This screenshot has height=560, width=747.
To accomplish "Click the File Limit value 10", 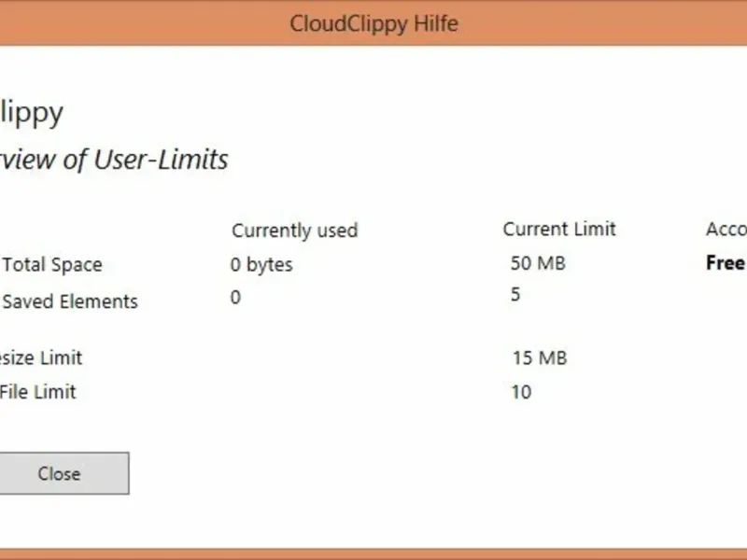I will [x=521, y=392].
